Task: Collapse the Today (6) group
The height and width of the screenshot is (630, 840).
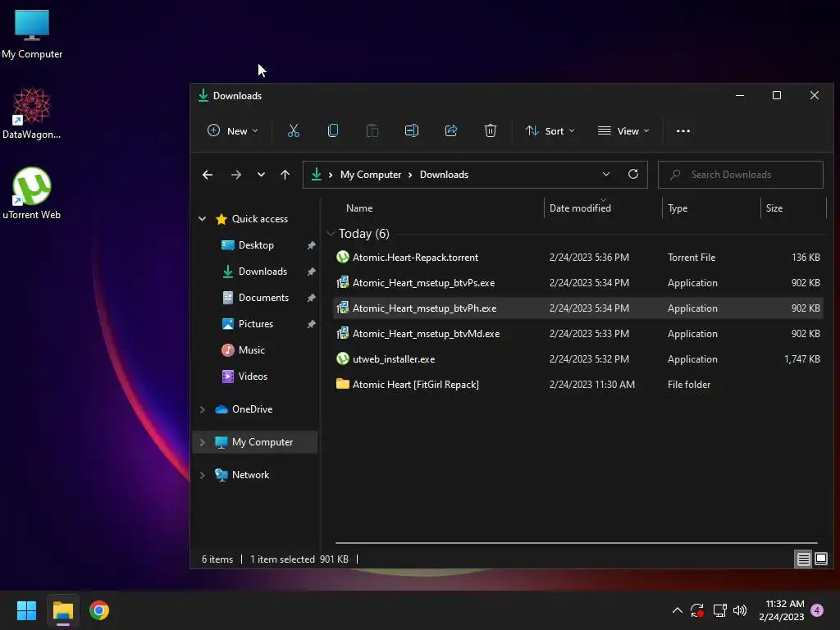Action: 331,234
